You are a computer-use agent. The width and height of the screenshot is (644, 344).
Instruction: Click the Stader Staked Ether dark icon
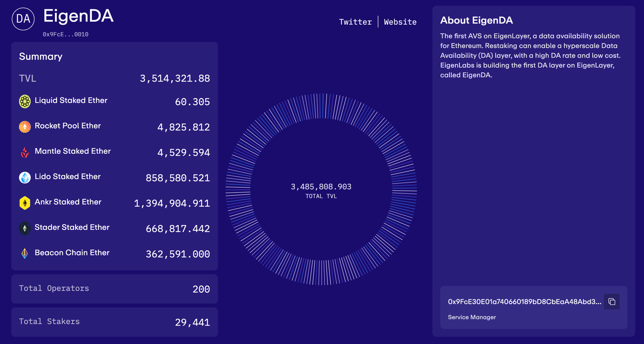click(x=25, y=228)
